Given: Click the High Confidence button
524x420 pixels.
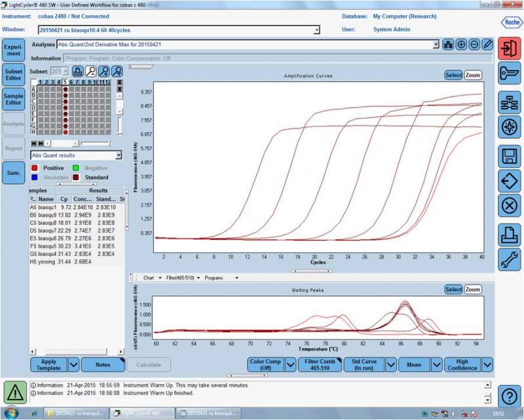Looking at the screenshot, I should 462,365.
